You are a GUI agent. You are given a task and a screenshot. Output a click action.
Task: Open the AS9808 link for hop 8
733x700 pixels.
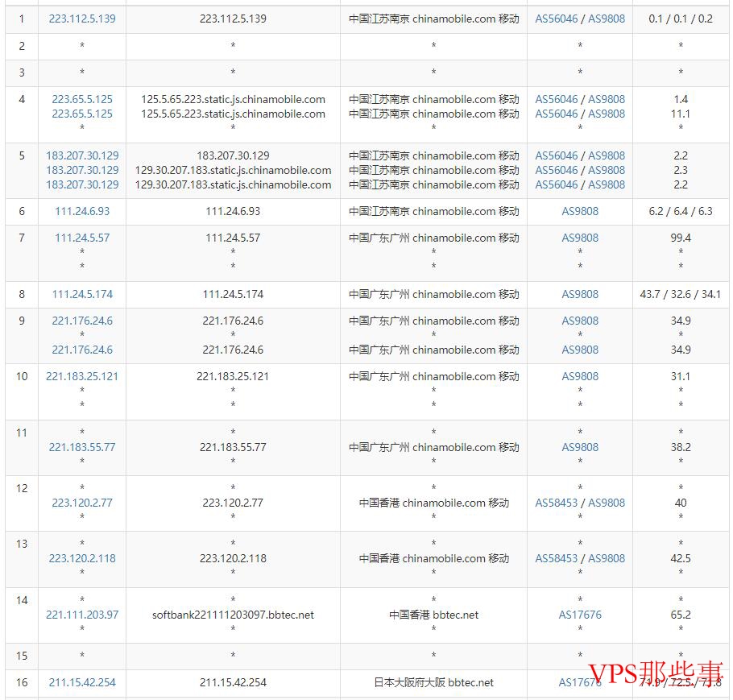[x=580, y=294]
